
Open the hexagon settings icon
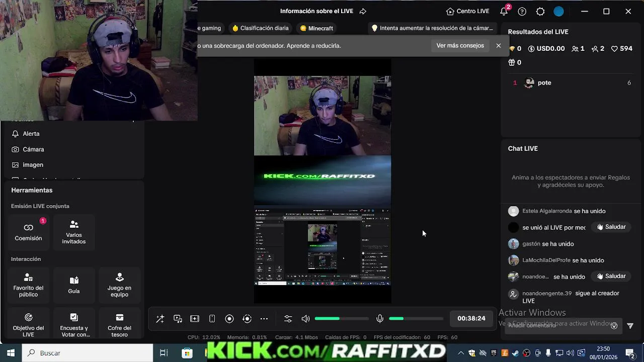click(540, 11)
